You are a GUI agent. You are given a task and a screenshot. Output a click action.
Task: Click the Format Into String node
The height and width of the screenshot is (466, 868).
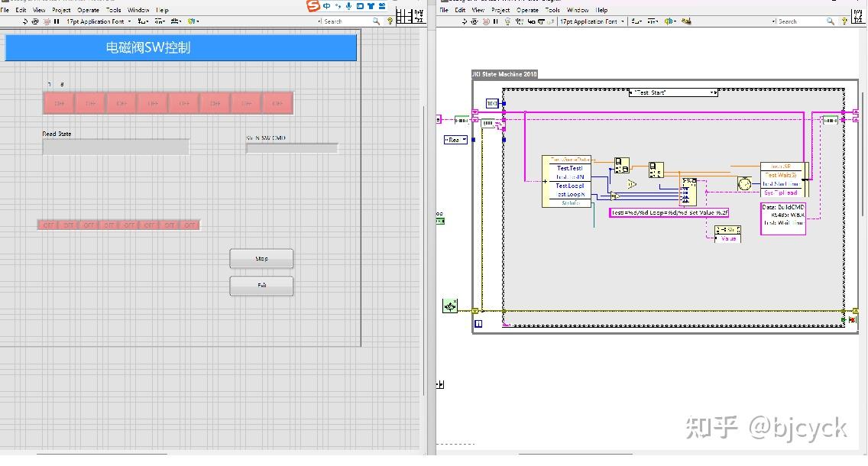click(688, 192)
